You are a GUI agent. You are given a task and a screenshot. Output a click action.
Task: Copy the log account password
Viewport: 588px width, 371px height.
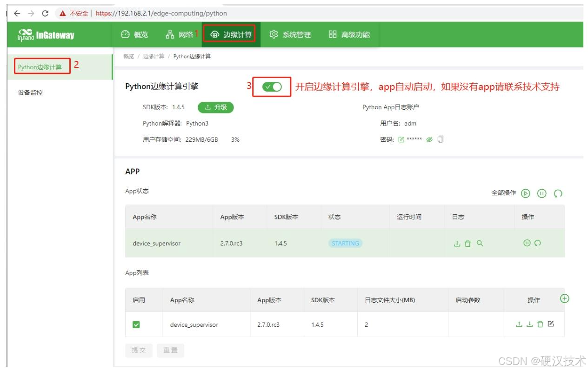[441, 139]
